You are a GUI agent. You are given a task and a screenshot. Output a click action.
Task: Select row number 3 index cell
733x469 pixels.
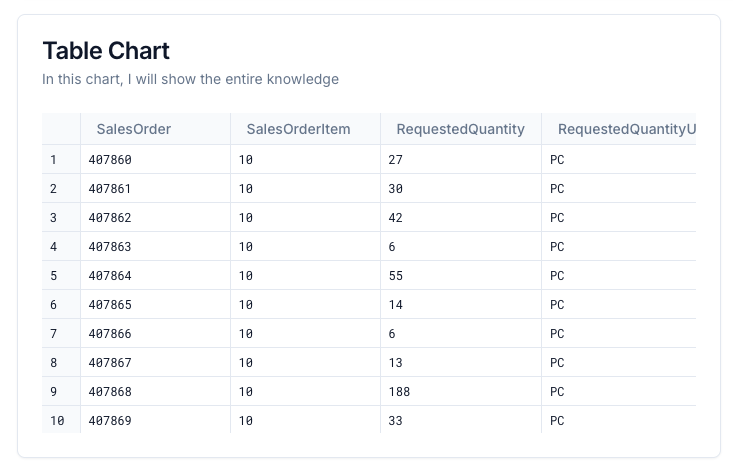point(61,217)
